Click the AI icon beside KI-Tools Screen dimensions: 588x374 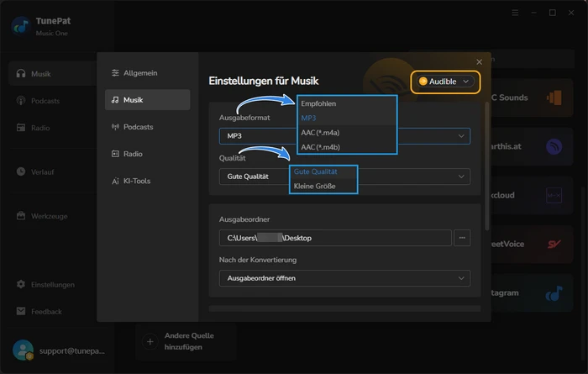[115, 181]
